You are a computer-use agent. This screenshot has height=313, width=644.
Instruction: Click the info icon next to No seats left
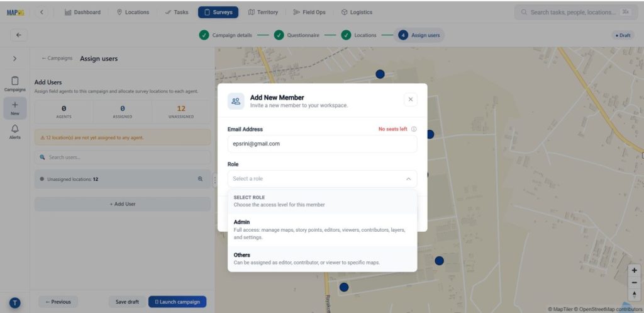tap(414, 129)
